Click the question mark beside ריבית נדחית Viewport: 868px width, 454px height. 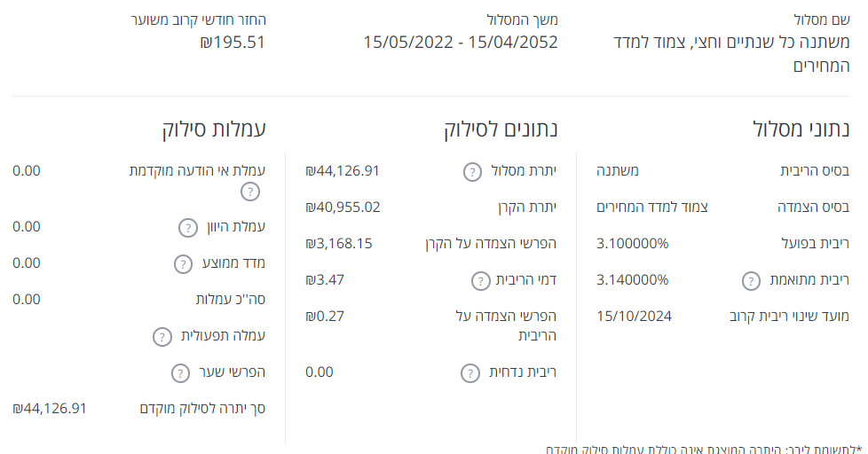(470, 372)
